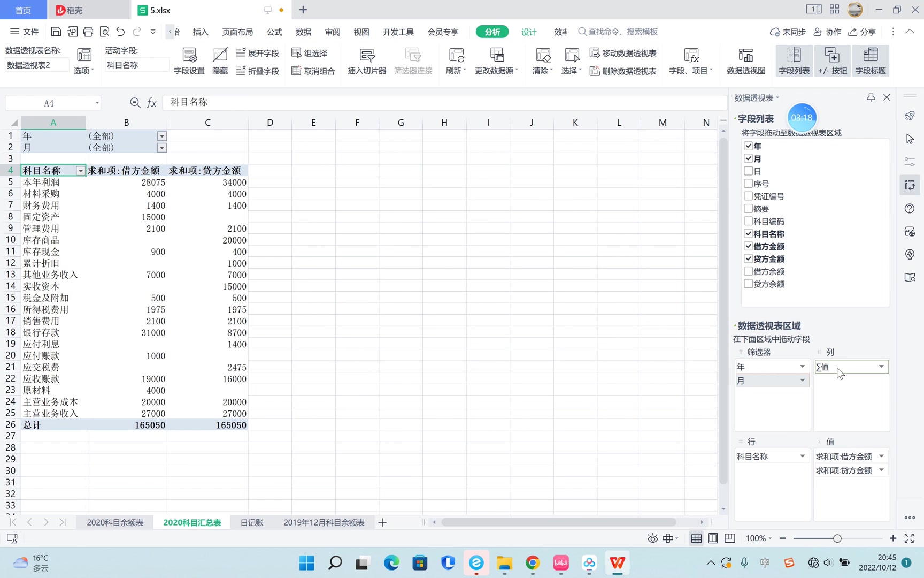Click zoom in plus button
The image size is (924, 578).
pyautogui.click(x=893, y=538)
